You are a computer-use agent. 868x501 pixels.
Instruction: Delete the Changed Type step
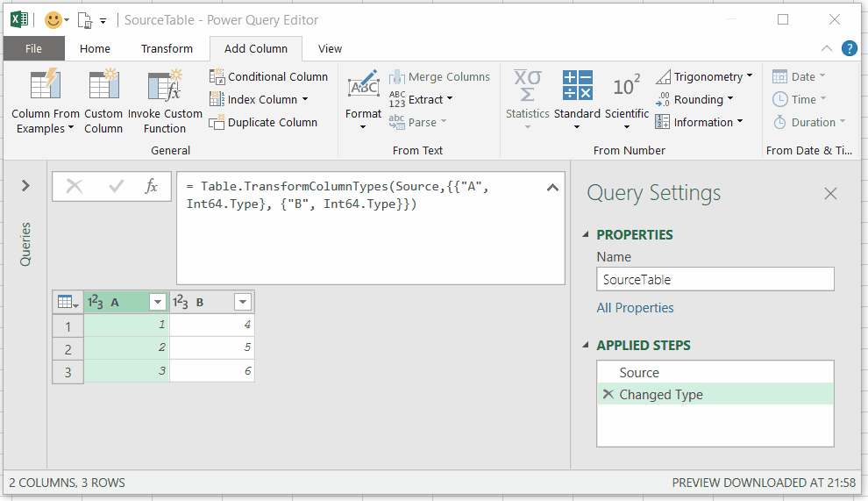pos(608,394)
